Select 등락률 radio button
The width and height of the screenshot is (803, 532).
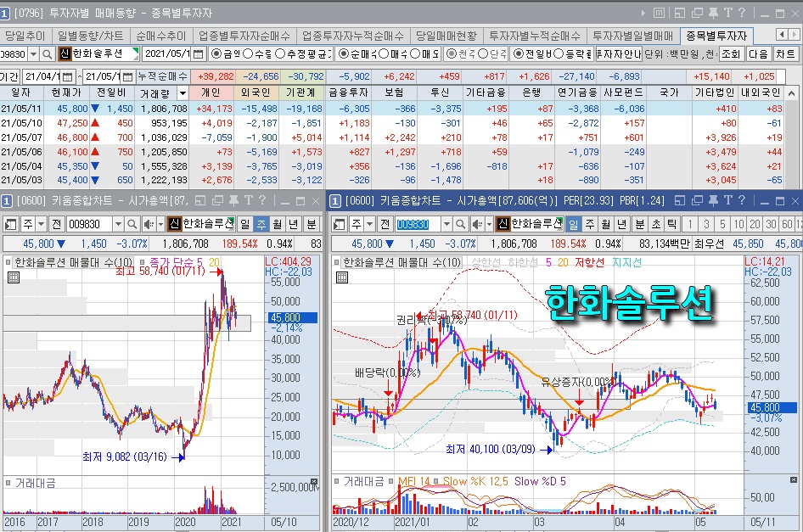click(559, 53)
